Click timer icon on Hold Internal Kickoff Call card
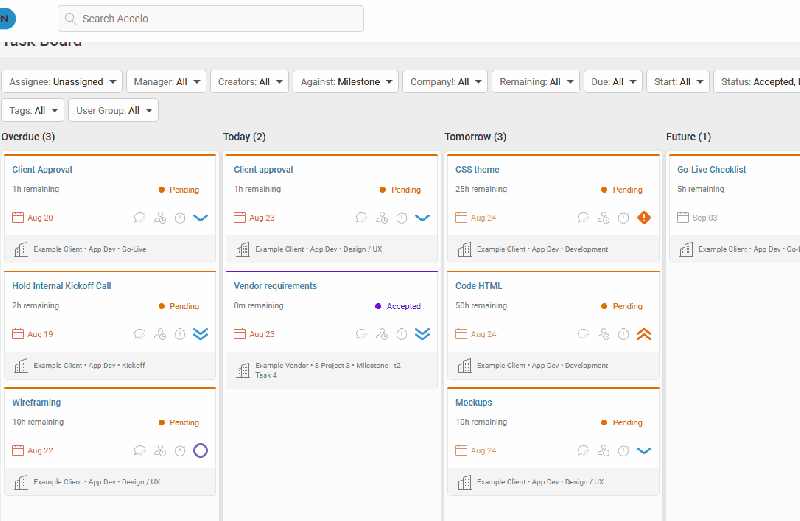Viewport: 800px width, 521px height. (180, 334)
